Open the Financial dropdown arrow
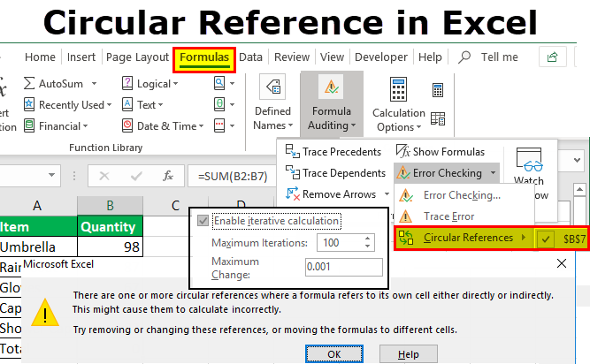Image resolution: width=590 pixels, height=364 pixels. tap(85, 126)
